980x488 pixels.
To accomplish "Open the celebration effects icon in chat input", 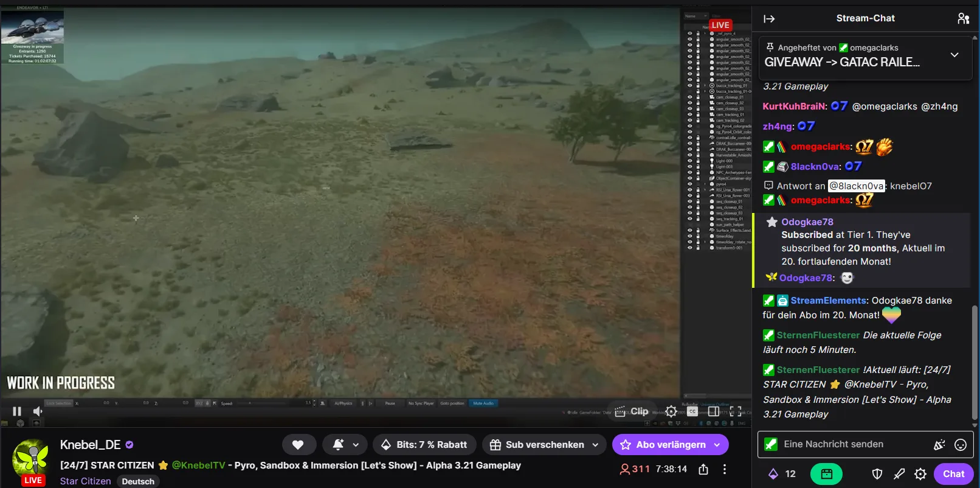I will 939,445.
